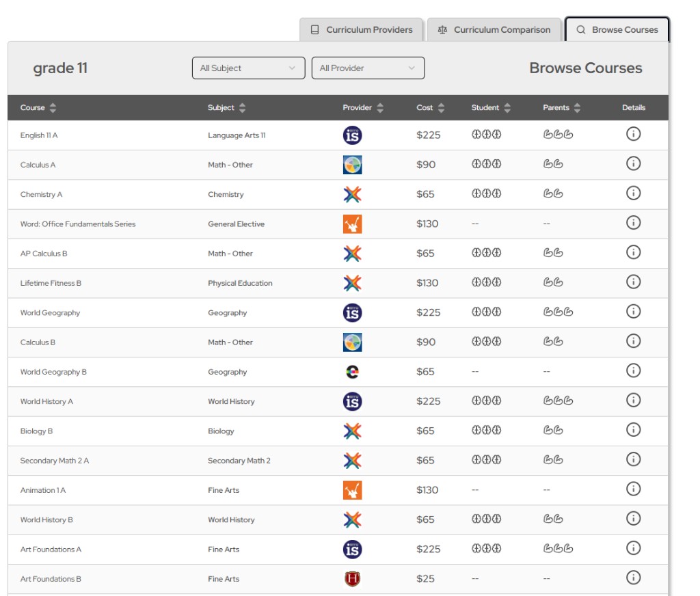Click the Animation 1 A course name
The width and height of the screenshot is (700, 596).
coord(43,490)
